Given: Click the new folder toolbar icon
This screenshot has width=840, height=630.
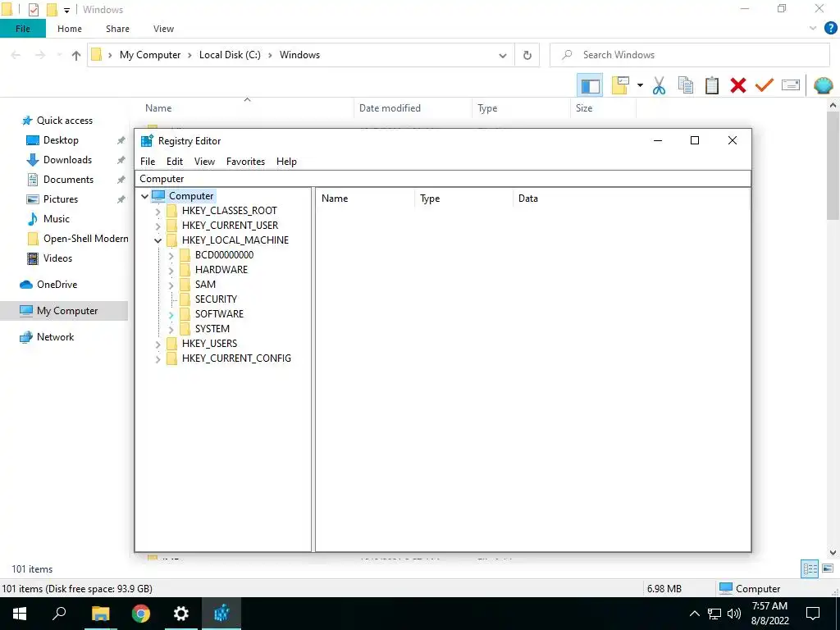Looking at the screenshot, I should (x=620, y=85).
